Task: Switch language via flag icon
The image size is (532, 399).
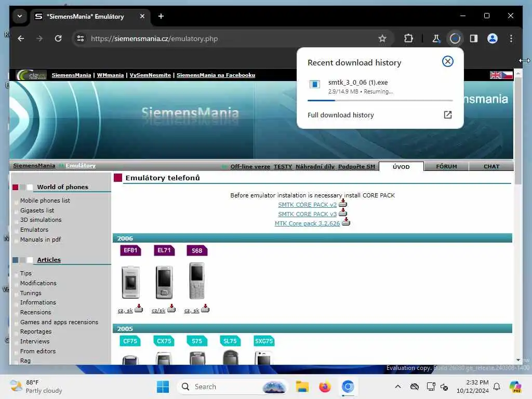Action: point(501,75)
